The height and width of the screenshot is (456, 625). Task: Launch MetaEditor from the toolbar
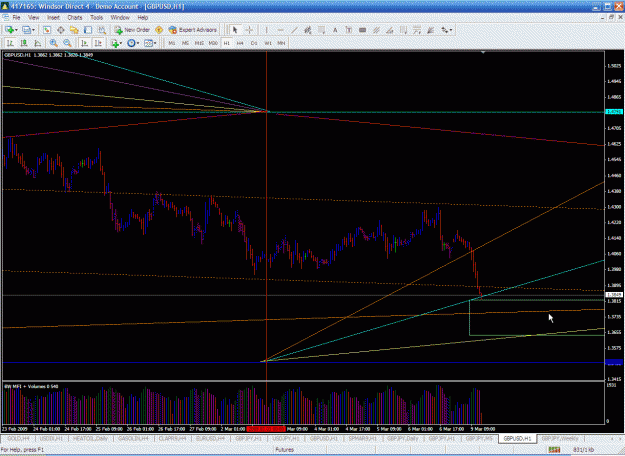pyautogui.click(x=159, y=30)
